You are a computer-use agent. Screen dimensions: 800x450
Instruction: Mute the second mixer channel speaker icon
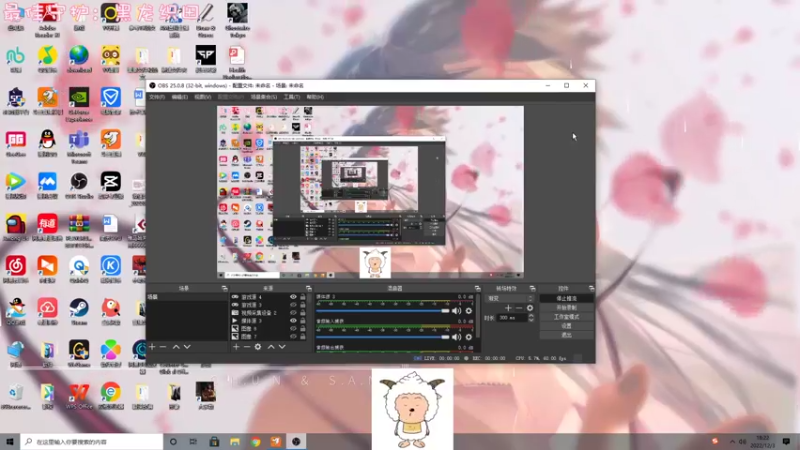coord(457,337)
